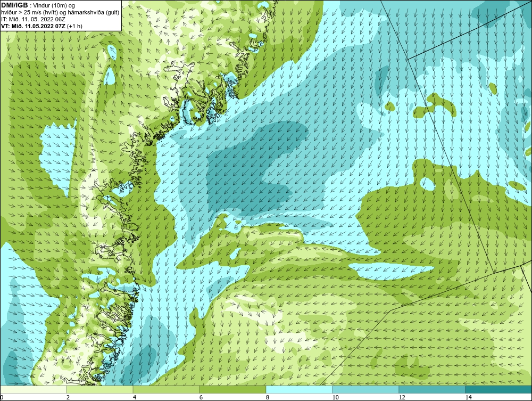Viewport: 532px width, 401px height.
Task: Click the 6–8 m/s olive green color band
Action: click(233, 389)
